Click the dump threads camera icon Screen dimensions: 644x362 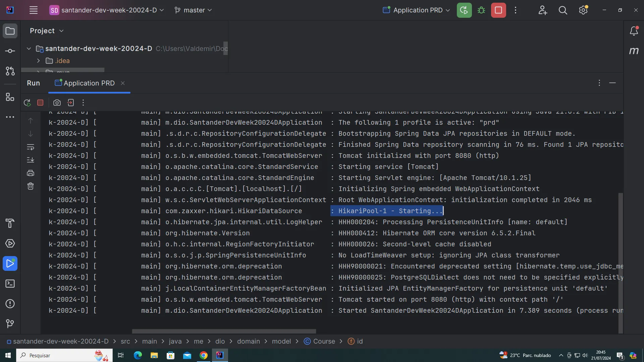pos(57,103)
